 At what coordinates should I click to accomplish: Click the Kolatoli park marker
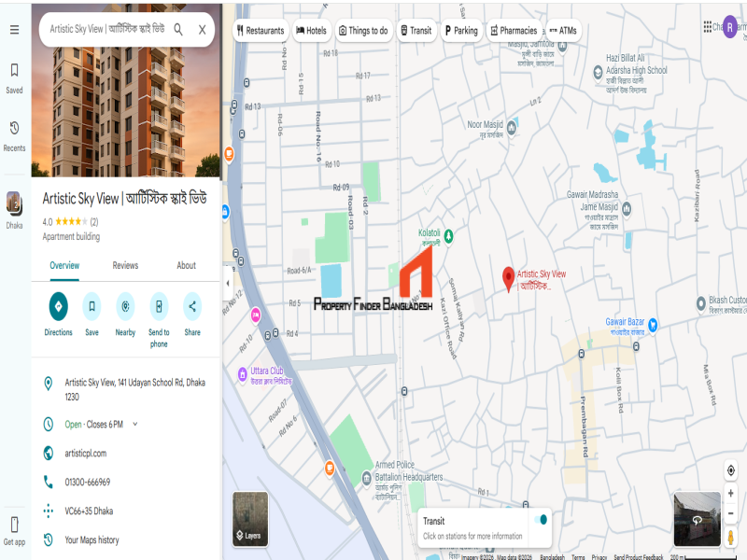click(x=448, y=236)
